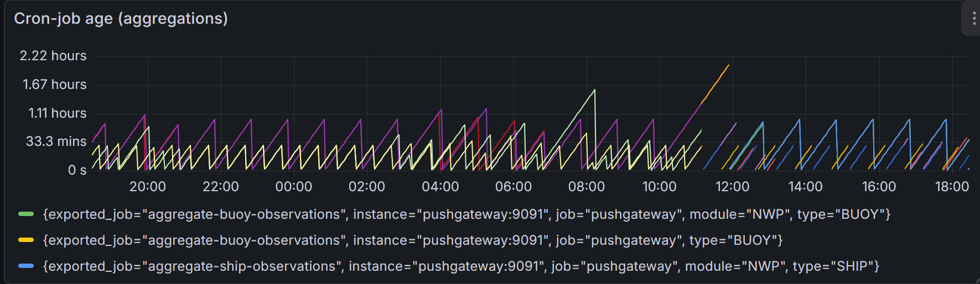The width and height of the screenshot is (980, 284).
Task: Click the 1.11 hours y-axis label
Action: point(57,113)
